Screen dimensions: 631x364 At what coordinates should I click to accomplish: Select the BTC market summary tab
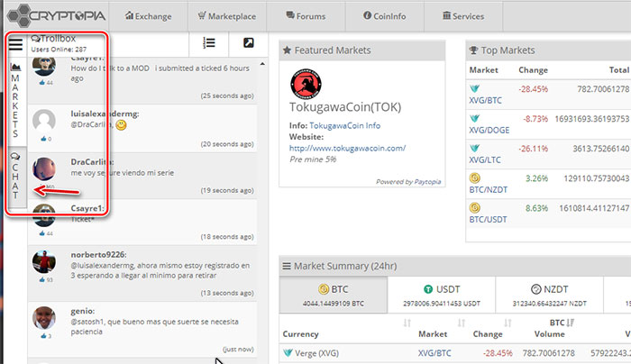334,295
